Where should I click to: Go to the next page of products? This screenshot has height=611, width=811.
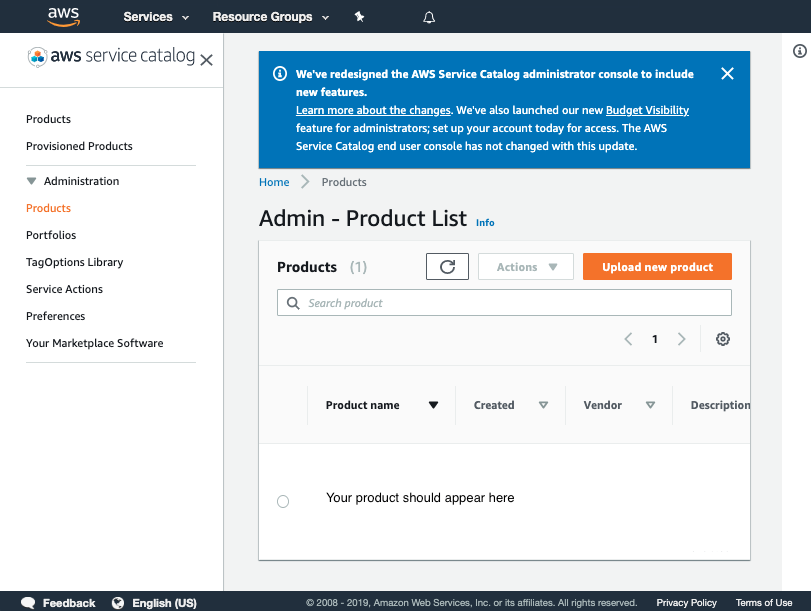pyautogui.click(x=682, y=339)
